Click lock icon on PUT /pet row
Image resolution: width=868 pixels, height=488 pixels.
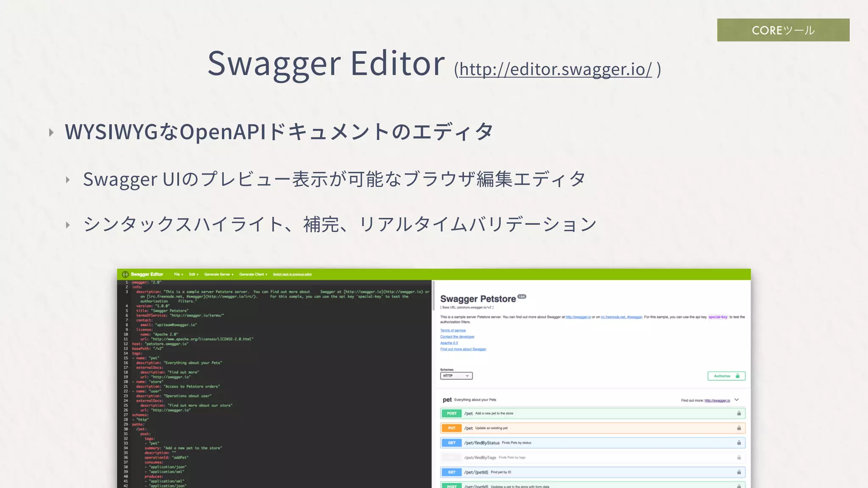pyautogui.click(x=739, y=428)
